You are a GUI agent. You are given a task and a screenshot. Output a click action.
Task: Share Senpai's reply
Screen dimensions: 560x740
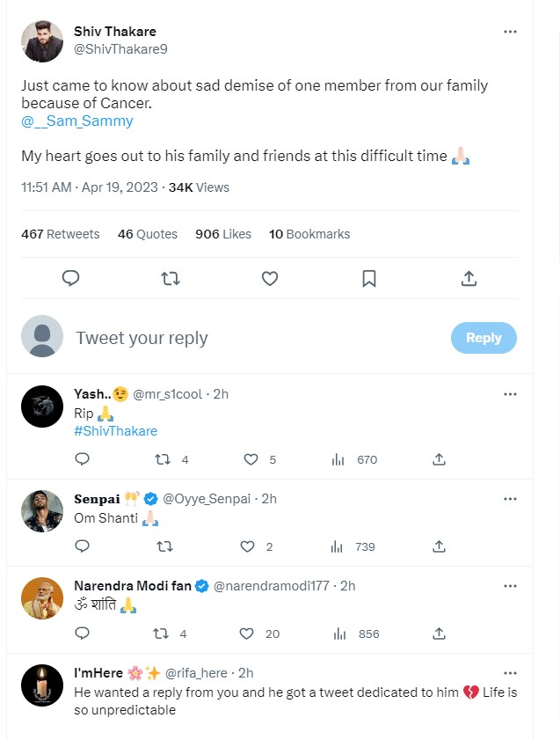tap(439, 546)
